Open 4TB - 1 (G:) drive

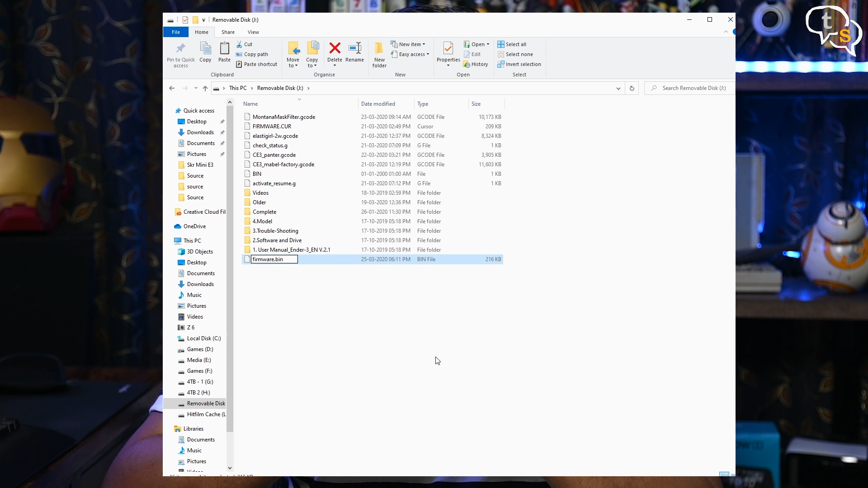(x=200, y=382)
